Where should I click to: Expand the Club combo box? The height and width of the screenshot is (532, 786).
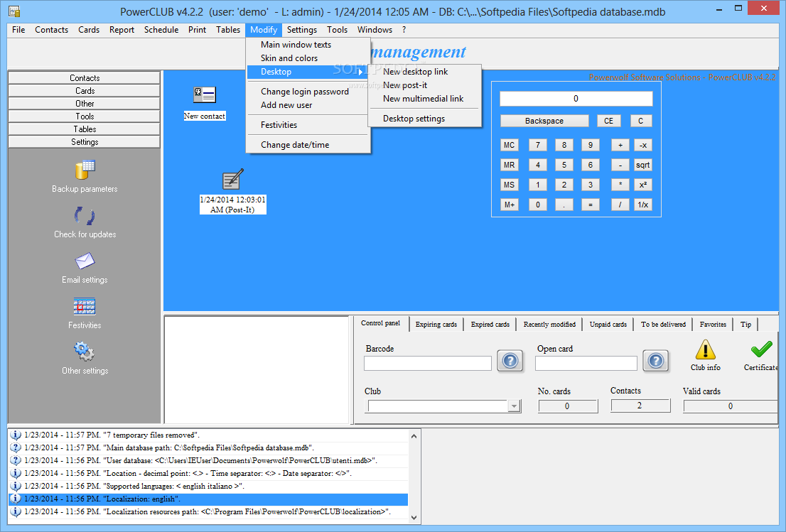pos(514,406)
